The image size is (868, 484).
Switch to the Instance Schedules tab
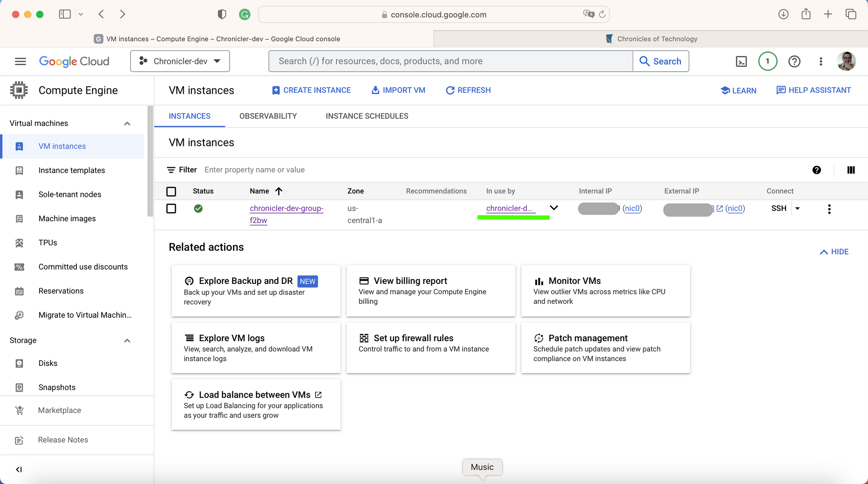pyautogui.click(x=367, y=116)
